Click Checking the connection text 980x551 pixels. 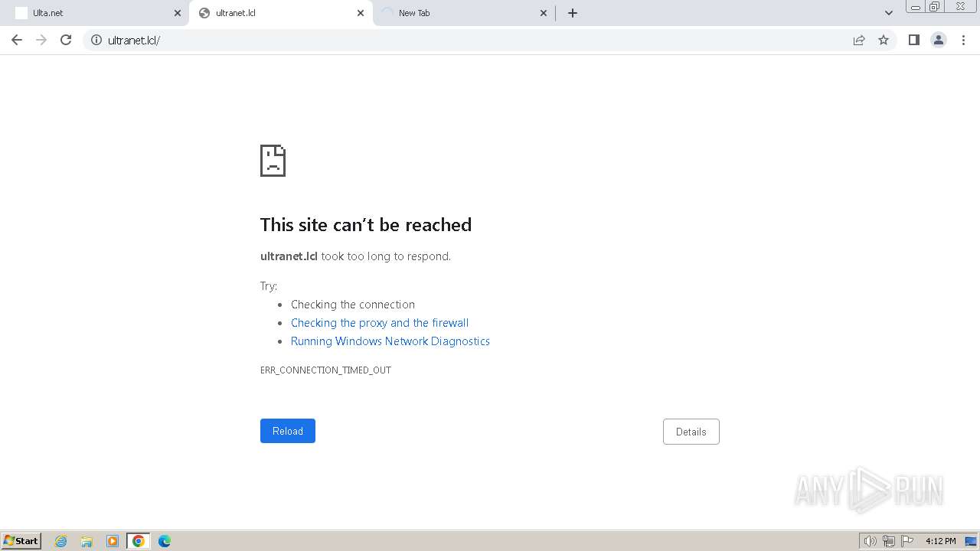353,305
